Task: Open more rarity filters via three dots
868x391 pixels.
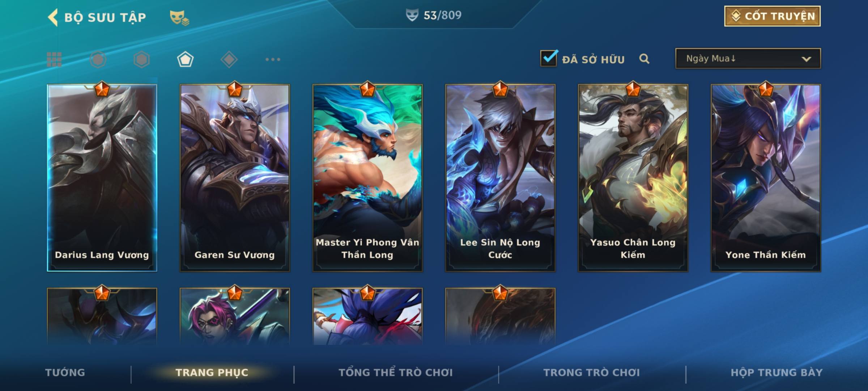Action: pos(273,59)
